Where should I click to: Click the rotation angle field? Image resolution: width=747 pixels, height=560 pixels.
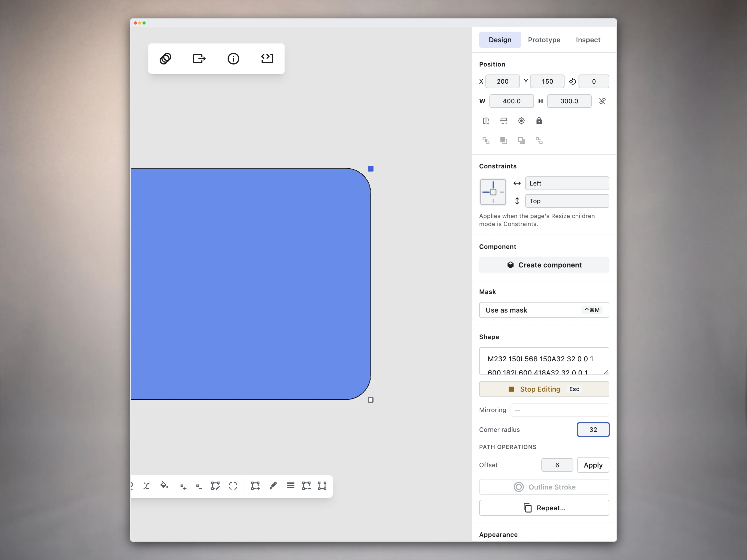594,81
